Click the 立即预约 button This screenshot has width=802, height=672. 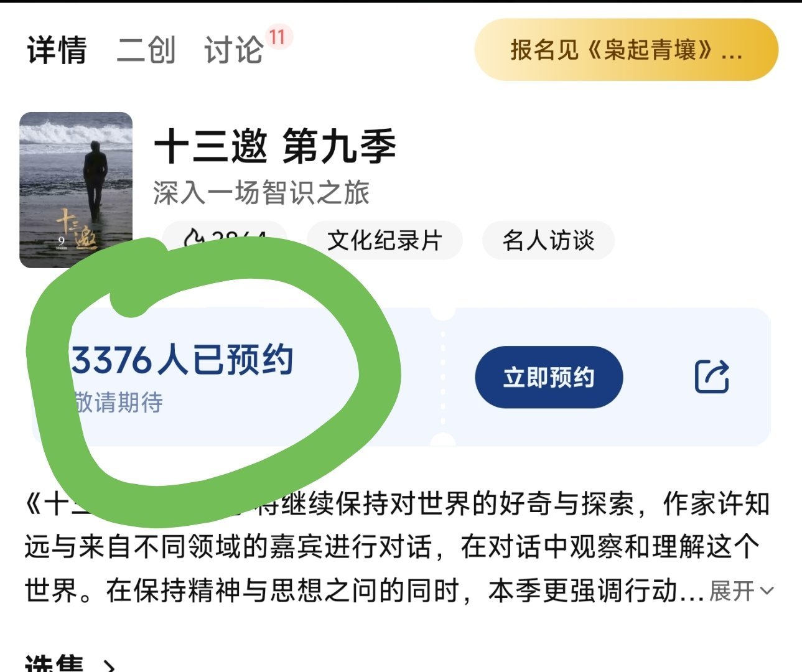pos(549,377)
